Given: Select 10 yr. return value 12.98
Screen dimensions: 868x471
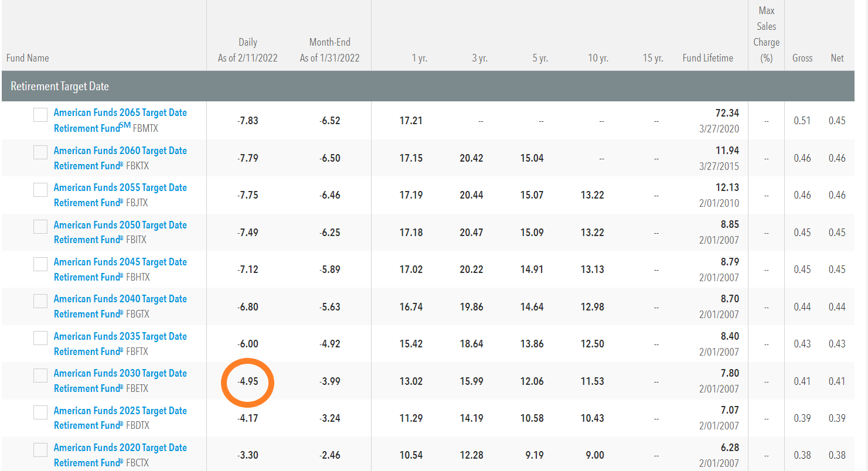Looking at the screenshot, I should tap(592, 306).
